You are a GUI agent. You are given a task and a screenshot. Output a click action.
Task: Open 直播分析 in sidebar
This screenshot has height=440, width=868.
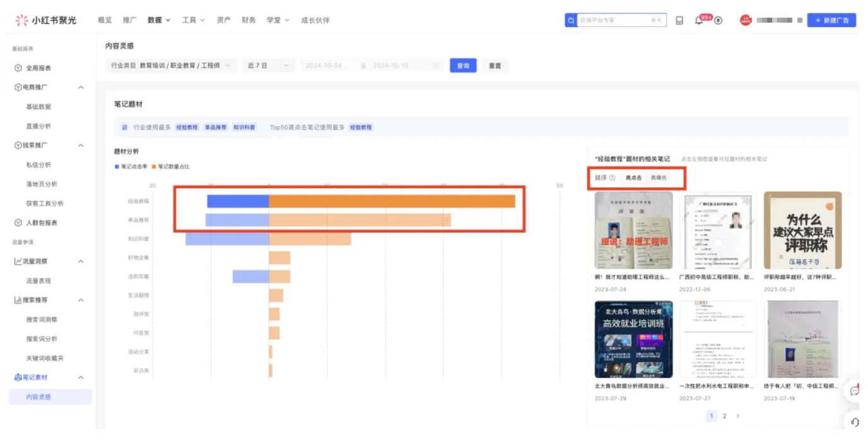coord(38,126)
